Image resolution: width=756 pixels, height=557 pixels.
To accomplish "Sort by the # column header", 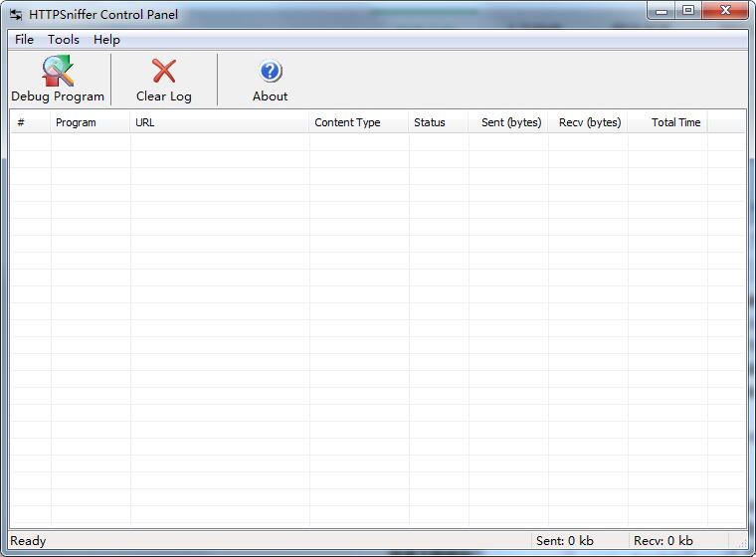I will coord(30,122).
